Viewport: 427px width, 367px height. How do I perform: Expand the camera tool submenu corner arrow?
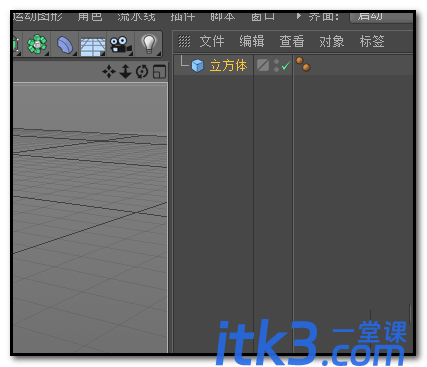point(131,54)
